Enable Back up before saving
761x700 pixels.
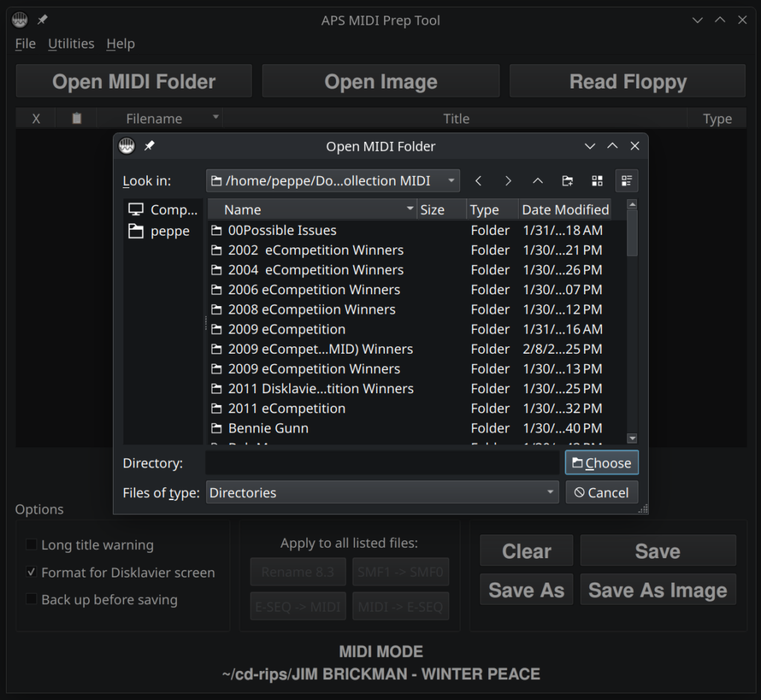pyautogui.click(x=30, y=601)
